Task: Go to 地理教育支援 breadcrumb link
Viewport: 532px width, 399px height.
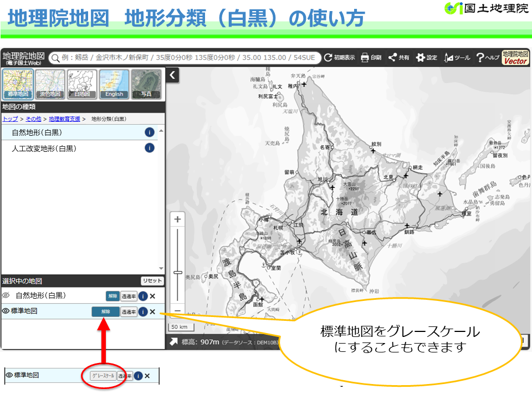Action: tap(64, 119)
